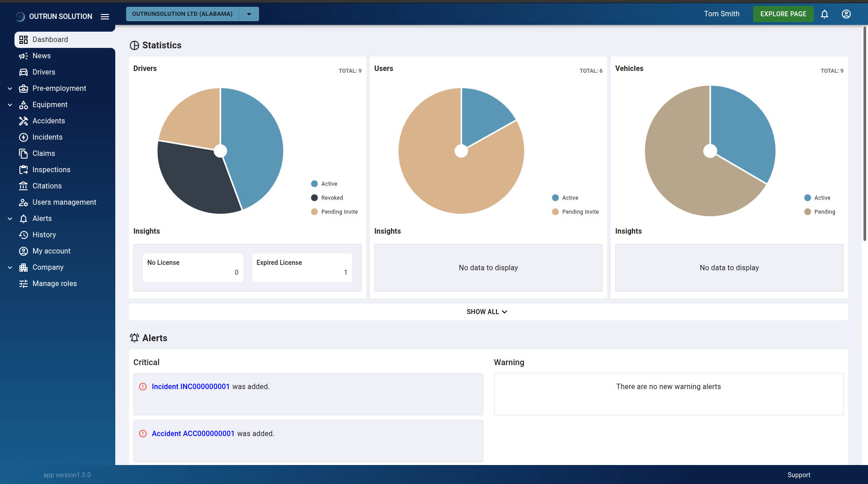The width and height of the screenshot is (868, 484).
Task: Click the Accidents tools icon in sidebar
Action: [24, 121]
